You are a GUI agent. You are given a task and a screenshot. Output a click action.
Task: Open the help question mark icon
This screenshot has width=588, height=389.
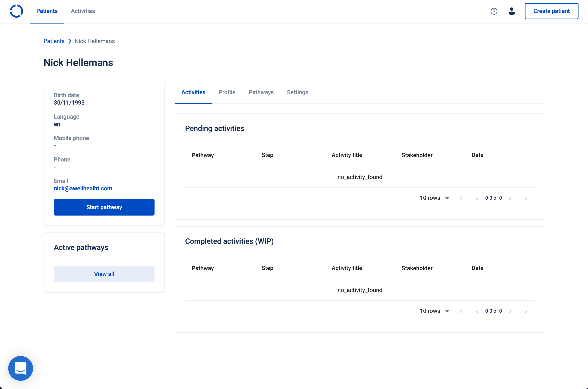tap(494, 11)
